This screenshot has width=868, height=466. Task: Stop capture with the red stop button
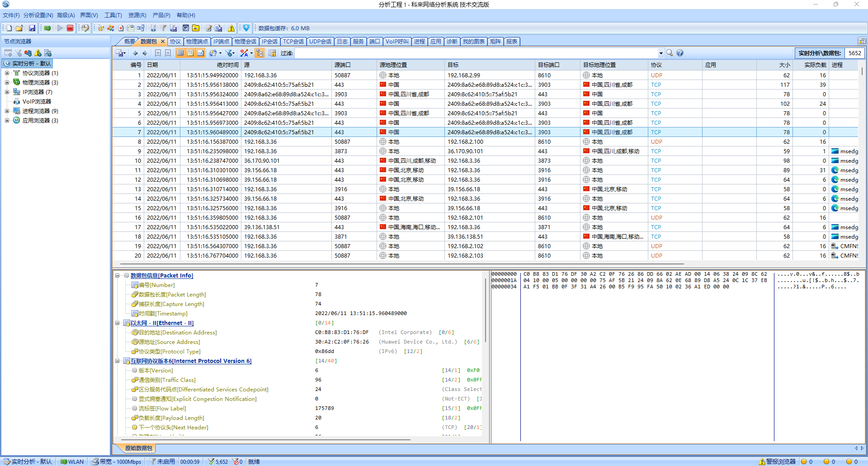(x=70, y=28)
